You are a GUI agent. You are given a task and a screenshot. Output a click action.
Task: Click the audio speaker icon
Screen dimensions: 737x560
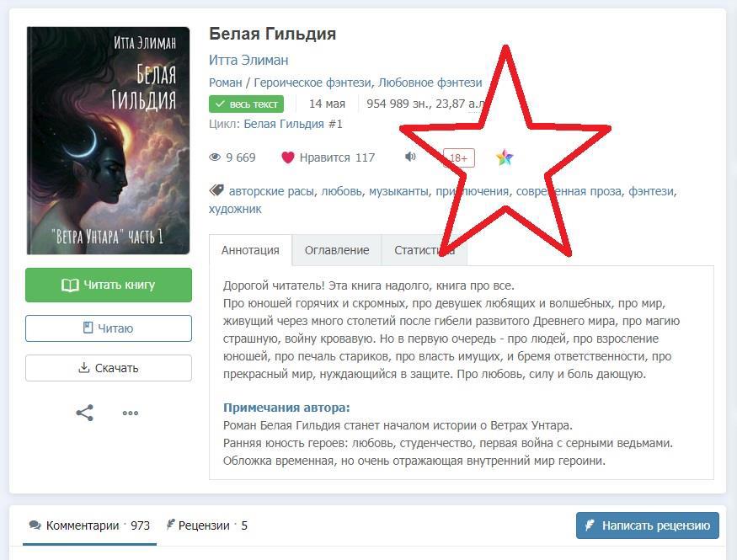[410, 157]
